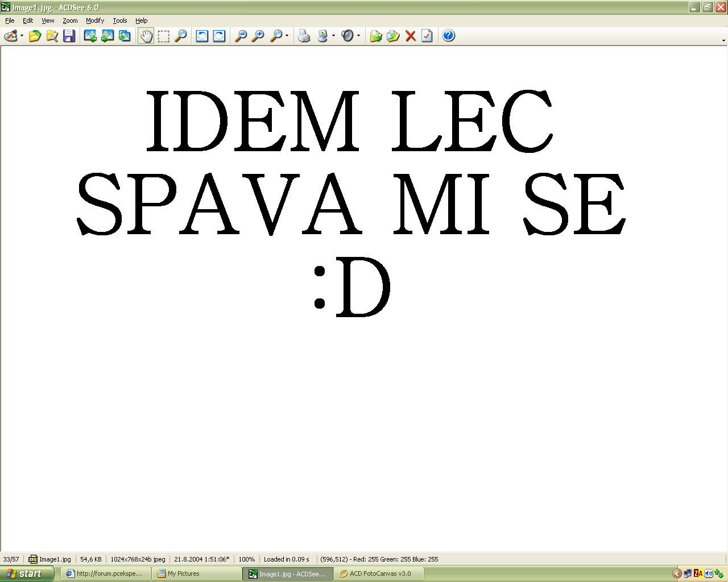Expand the zoom options dropdown arrow

[x=287, y=36]
